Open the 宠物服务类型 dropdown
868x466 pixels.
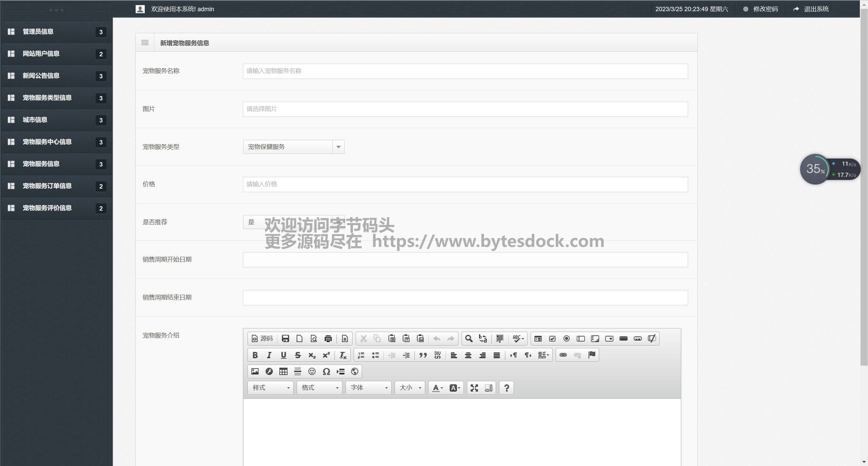[x=338, y=147]
